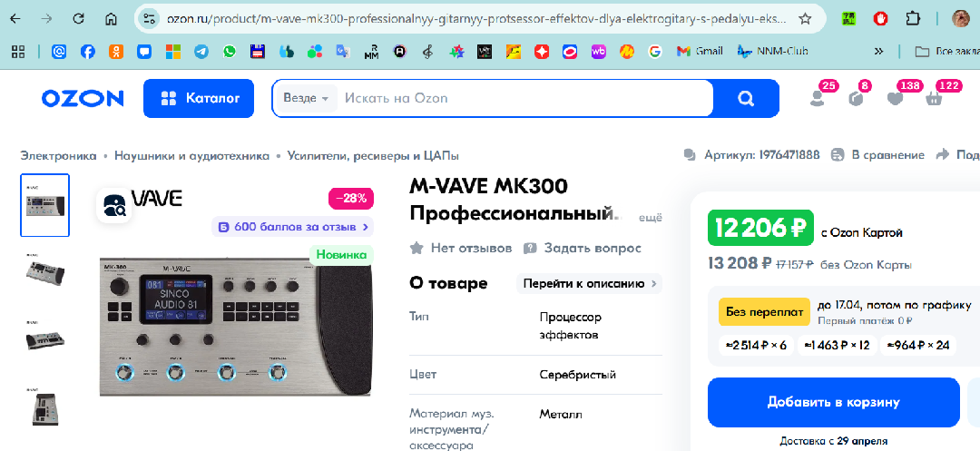Open the all bookmarks folder

[x=946, y=52]
